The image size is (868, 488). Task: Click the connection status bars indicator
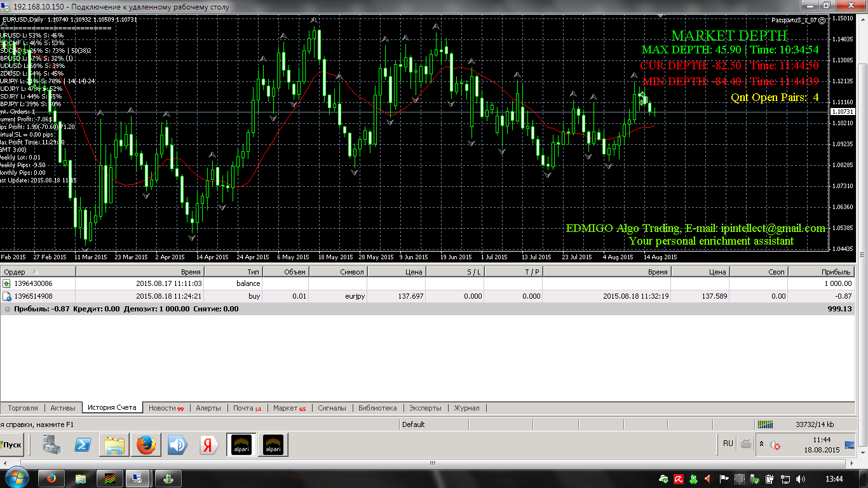[x=766, y=424]
